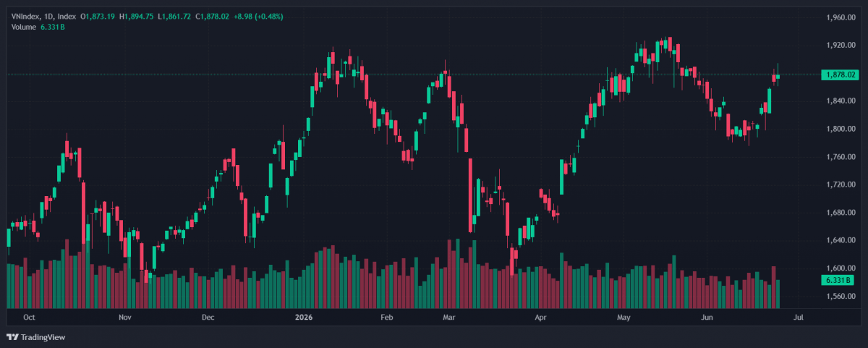Select the Volume indicator label

click(22, 27)
